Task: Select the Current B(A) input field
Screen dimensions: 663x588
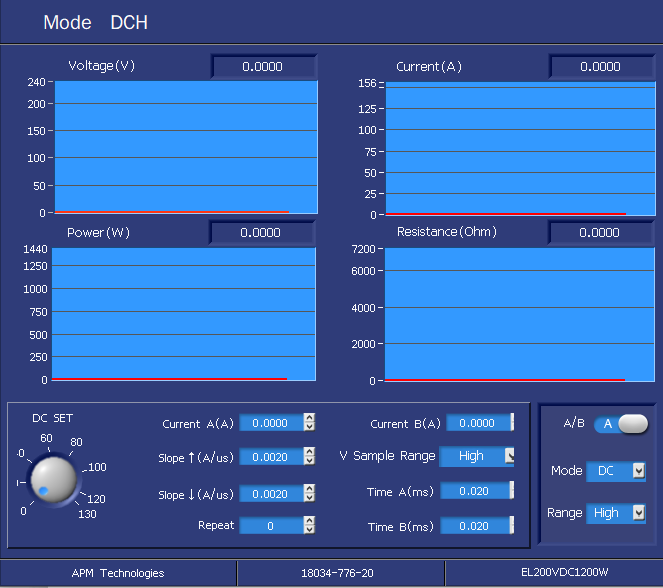Action: point(478,423)
